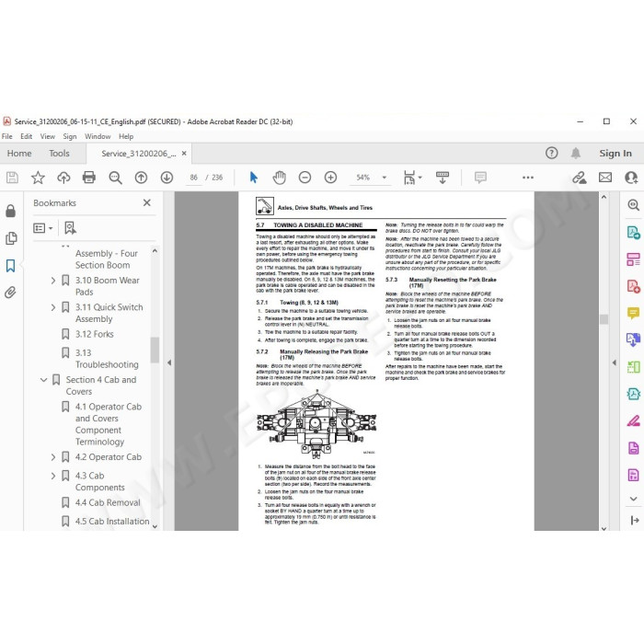644x644 pixels.
Task: Expand the 3.11 Quick Switch Assembly bookmark
Action: (x=53, y=307)
